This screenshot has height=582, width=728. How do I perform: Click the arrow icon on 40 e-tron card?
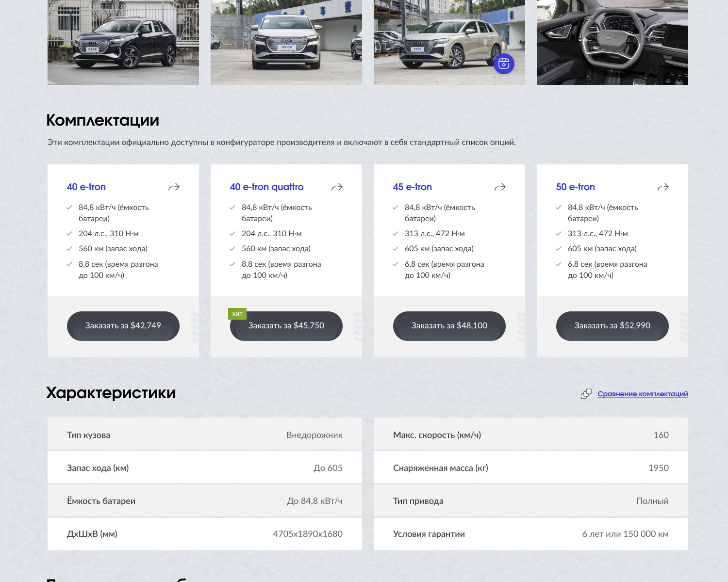(x=174, y=187)
